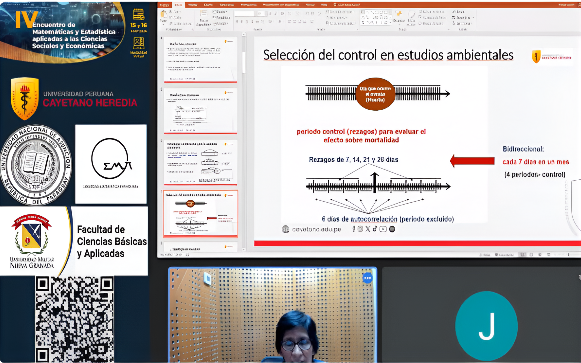Toggle the Notes pane in status bar
The width and height of the screenshot is (581, 363).
(x=485, y=254)
